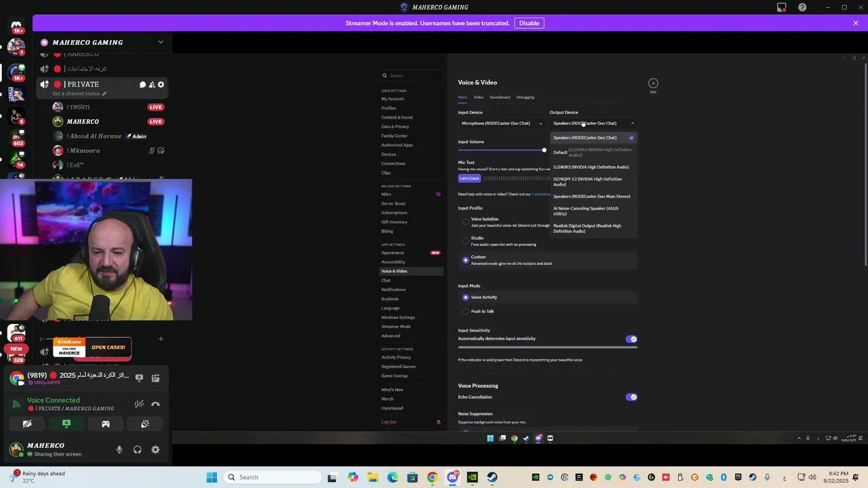Open Steam from the Windows taskbar
The height and width of the screenshot is (488, 868).
(x=492, y=477)
